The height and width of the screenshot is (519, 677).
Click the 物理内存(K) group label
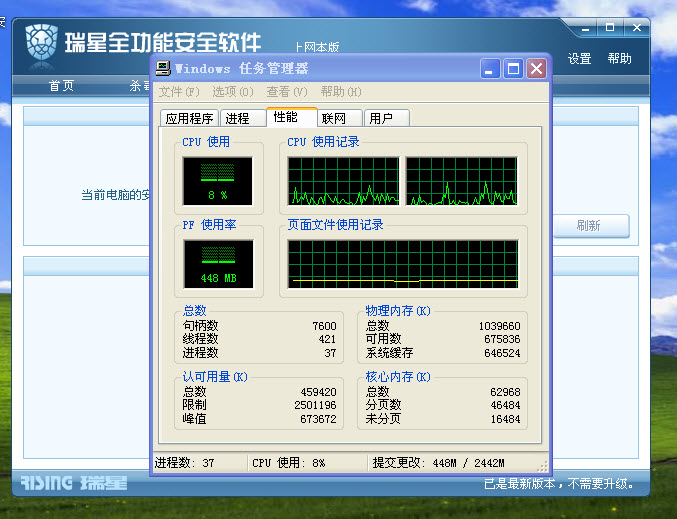tap(398, 310)
